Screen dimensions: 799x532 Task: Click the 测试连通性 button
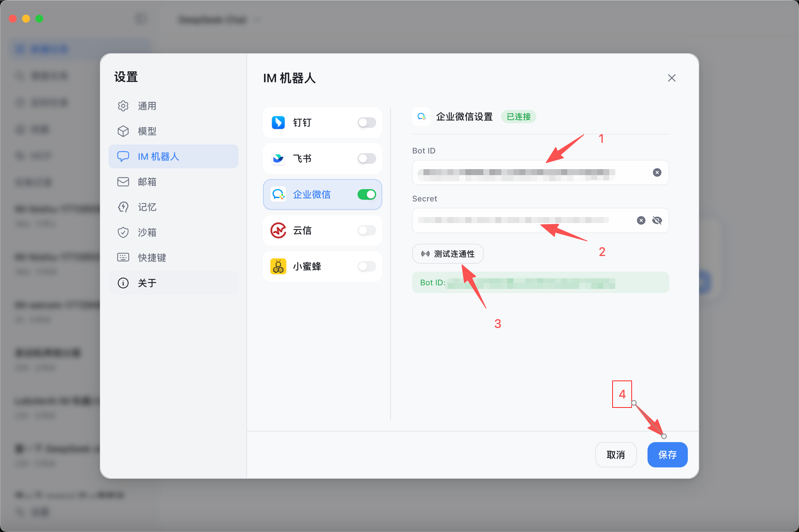point(447,254)
